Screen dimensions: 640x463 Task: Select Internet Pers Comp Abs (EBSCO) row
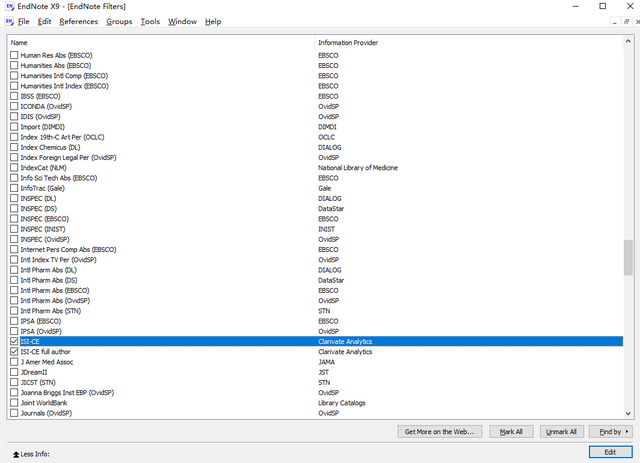316,249
